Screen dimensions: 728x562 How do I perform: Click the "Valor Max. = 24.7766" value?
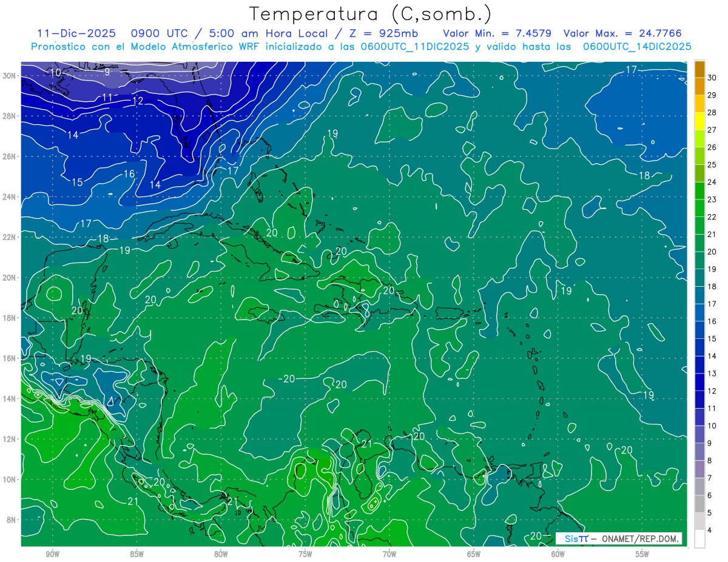622,33
